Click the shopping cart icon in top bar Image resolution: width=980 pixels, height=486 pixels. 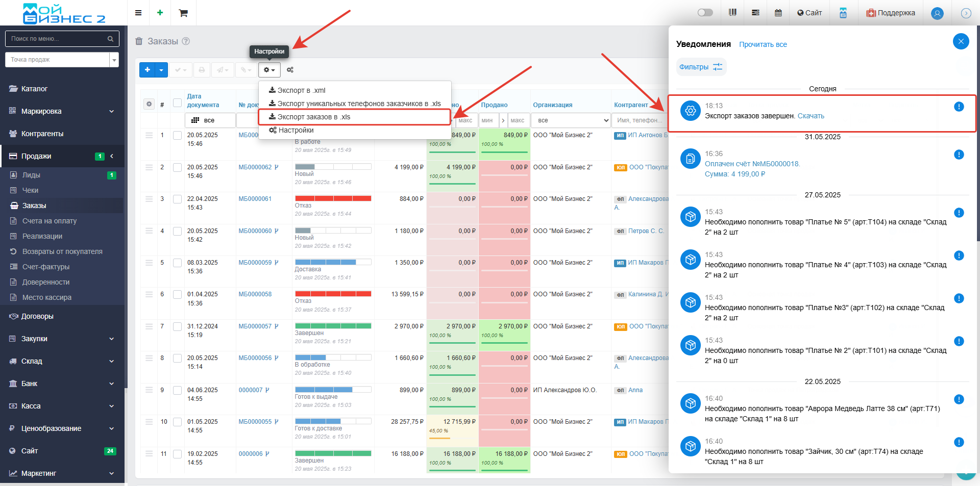click(x=183, y=13)
